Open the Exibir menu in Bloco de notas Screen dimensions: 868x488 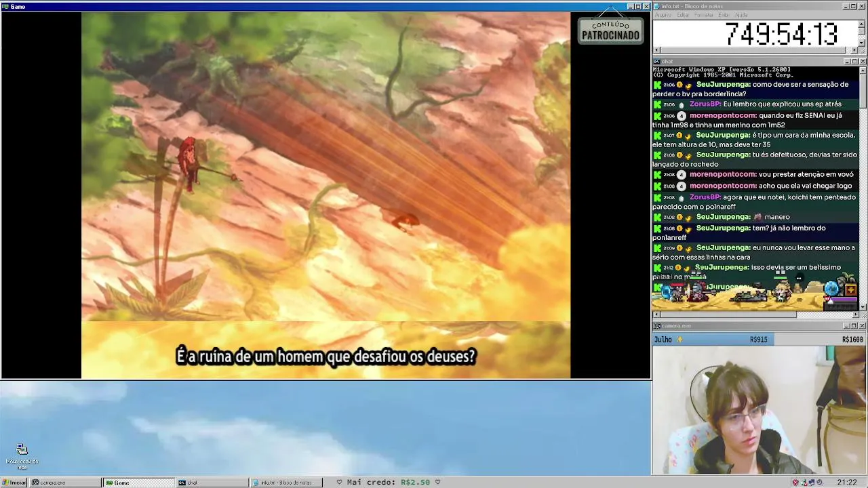(724, 15)
